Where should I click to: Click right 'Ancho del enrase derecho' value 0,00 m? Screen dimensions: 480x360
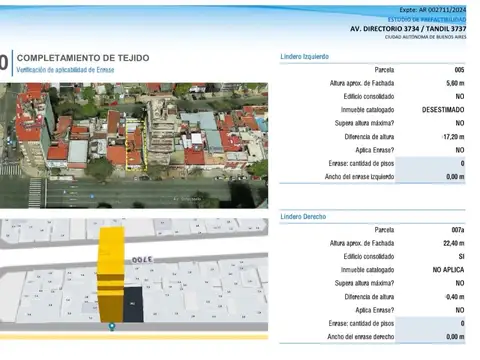pos(455,337)
